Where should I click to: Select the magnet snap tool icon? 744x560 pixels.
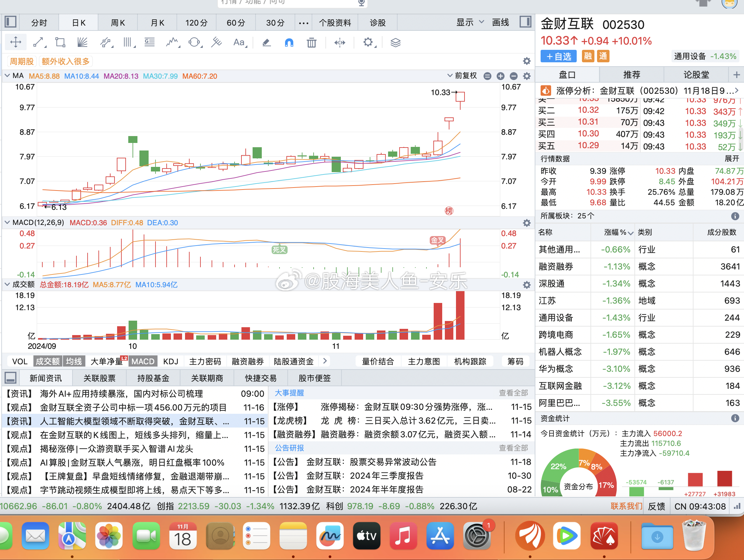289,43
